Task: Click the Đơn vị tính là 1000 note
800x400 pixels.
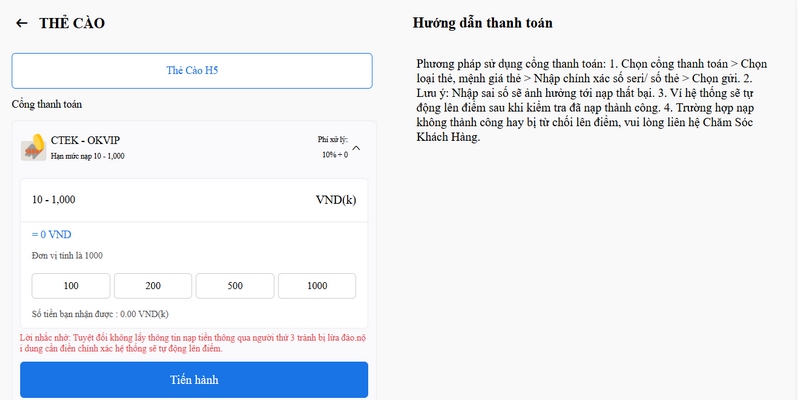Action: [67, 256]
